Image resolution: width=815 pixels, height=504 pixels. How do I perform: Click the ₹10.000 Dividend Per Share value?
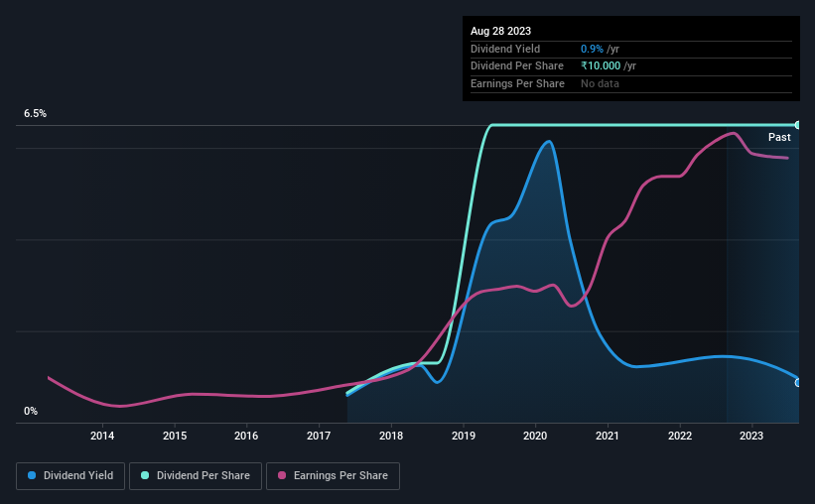pos(601,66)
